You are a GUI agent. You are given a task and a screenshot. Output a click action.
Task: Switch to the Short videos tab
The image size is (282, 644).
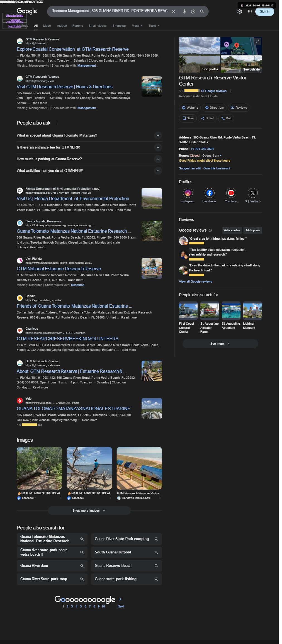click(98, 26)
